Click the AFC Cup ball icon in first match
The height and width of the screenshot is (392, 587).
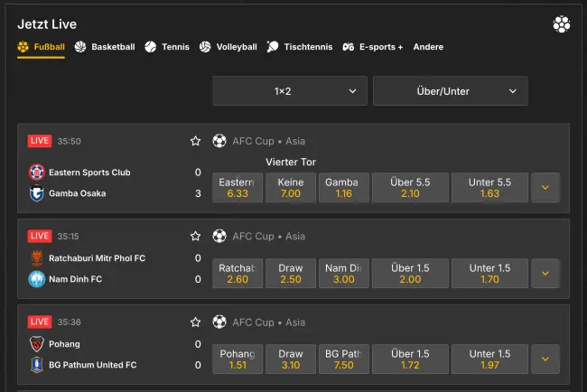tap(219, 141)
